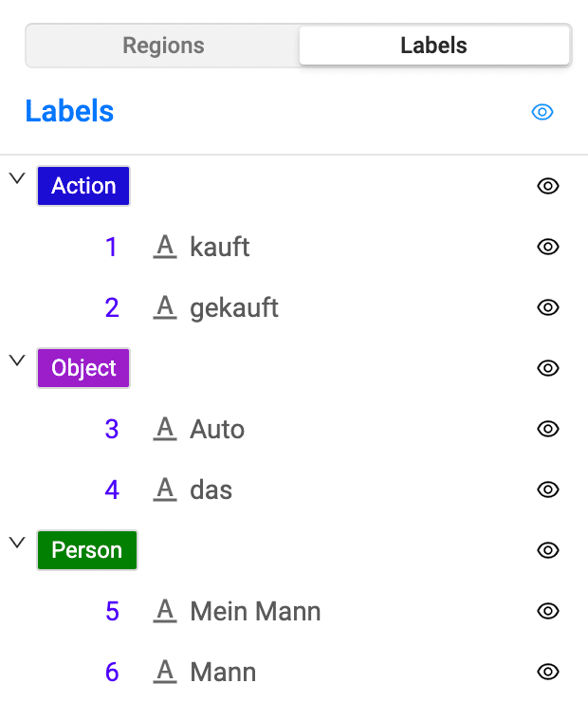Viewport: 588px width, 702px height.
Task: Click the green Person label tag
Action: tap(87, 550)
